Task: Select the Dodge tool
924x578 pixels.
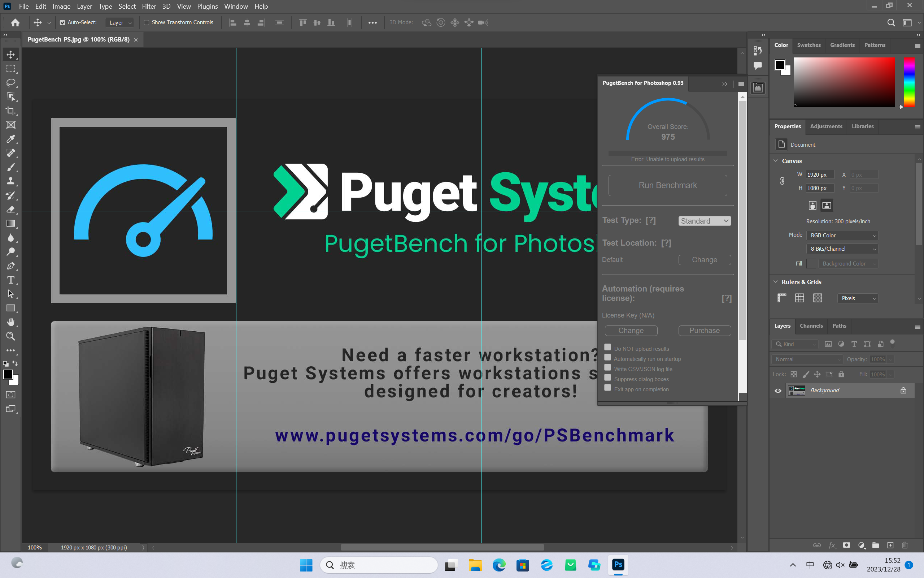Action: [x=11, y=251]
